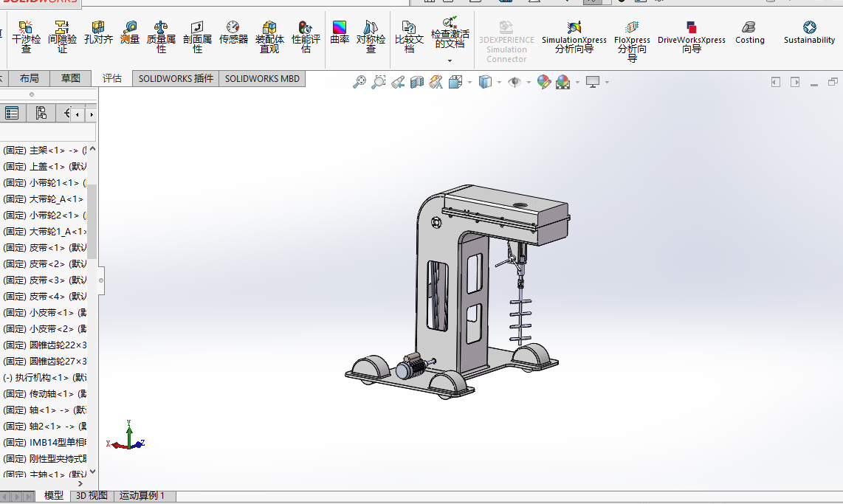
Task: Open the PropertyManager panel tab icon
Action: click(12, 113)
